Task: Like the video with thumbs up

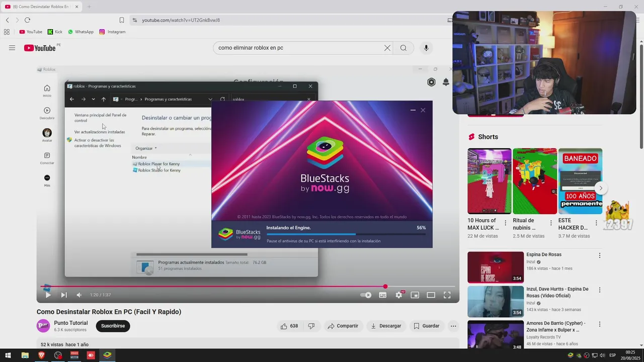Action: (290, 326)
